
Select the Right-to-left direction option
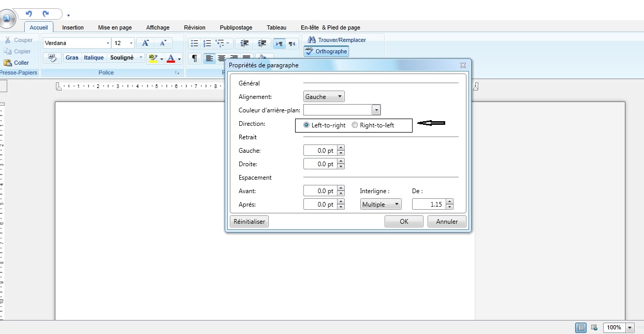[x=355, y=125]
